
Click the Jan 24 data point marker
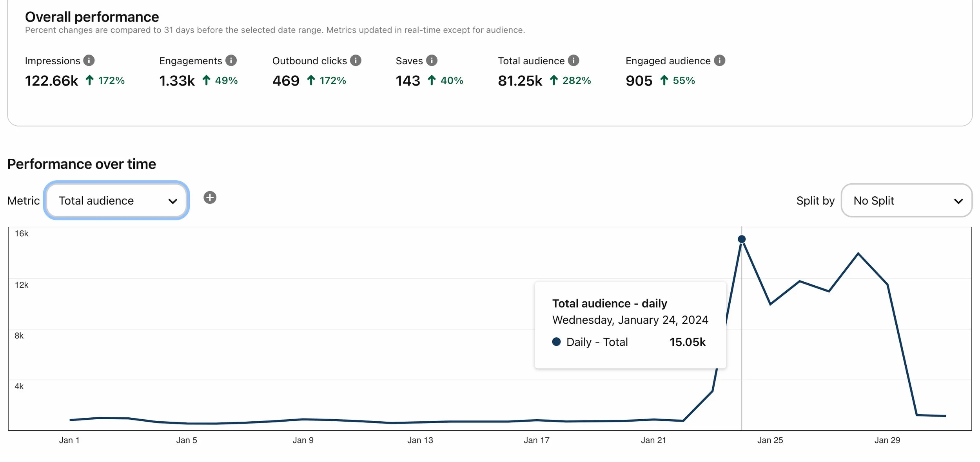pyautogui.click(x=742, y=239)
